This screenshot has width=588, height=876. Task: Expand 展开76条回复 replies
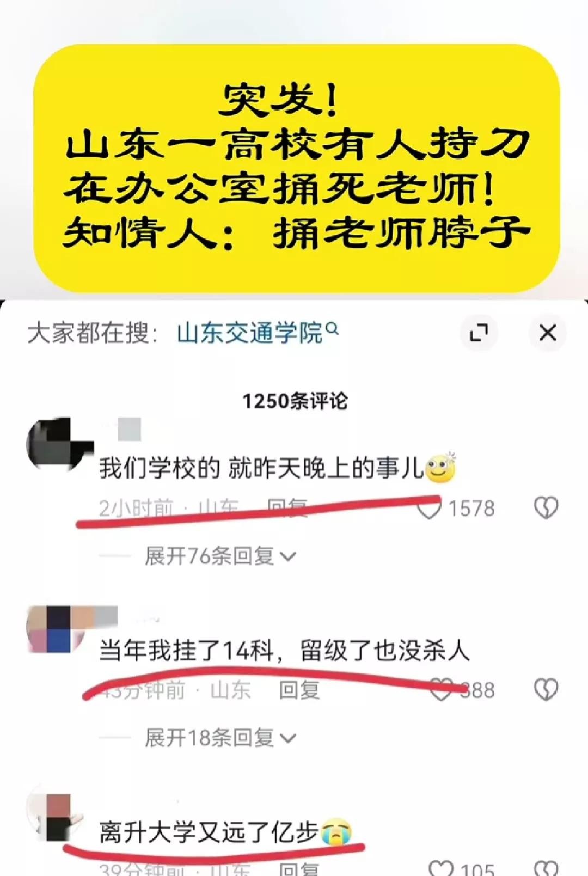tap(219, 556)
